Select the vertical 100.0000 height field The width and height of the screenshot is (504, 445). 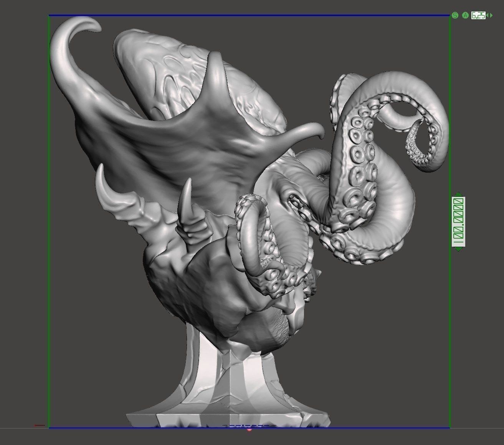click(458, 222)
